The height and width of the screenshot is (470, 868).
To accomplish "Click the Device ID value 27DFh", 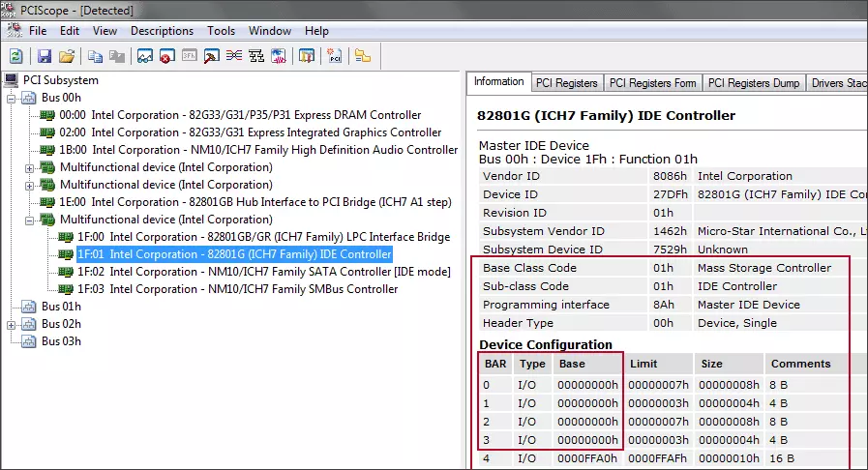I will pyautogui.click(x=671, y=194).
